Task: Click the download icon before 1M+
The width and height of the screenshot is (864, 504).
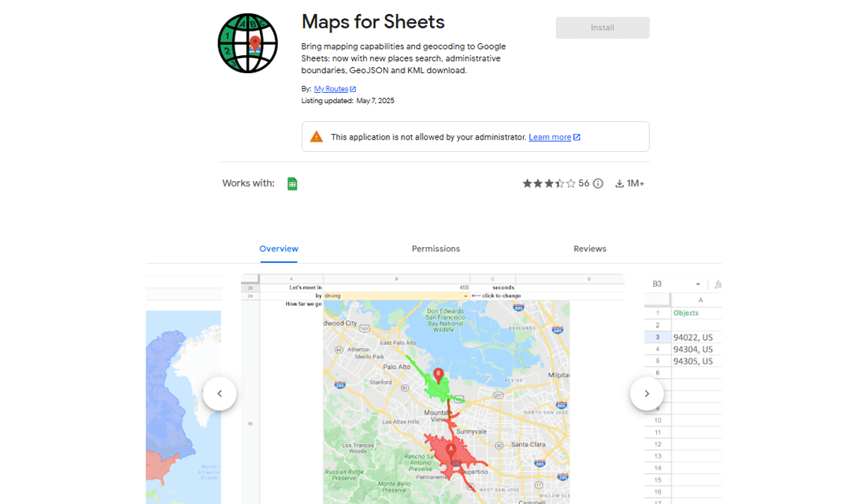Action: (619, 183)
